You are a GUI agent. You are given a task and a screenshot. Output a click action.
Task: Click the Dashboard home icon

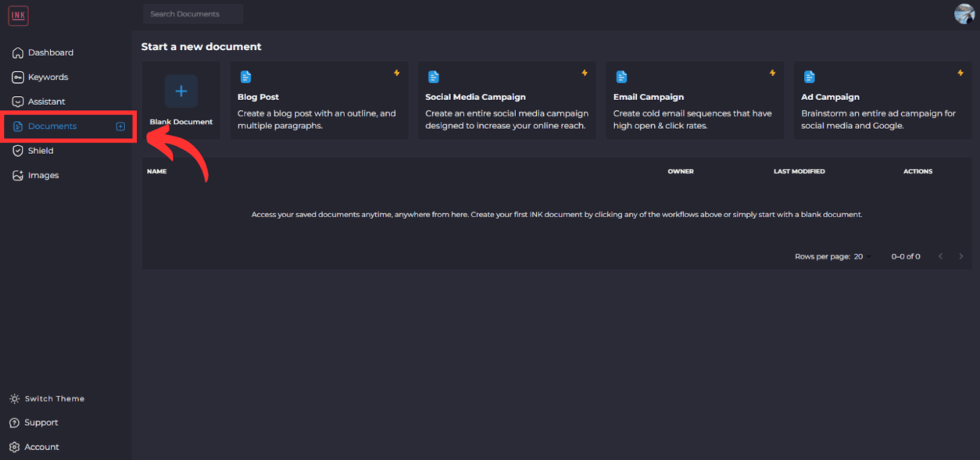[18, 53]
